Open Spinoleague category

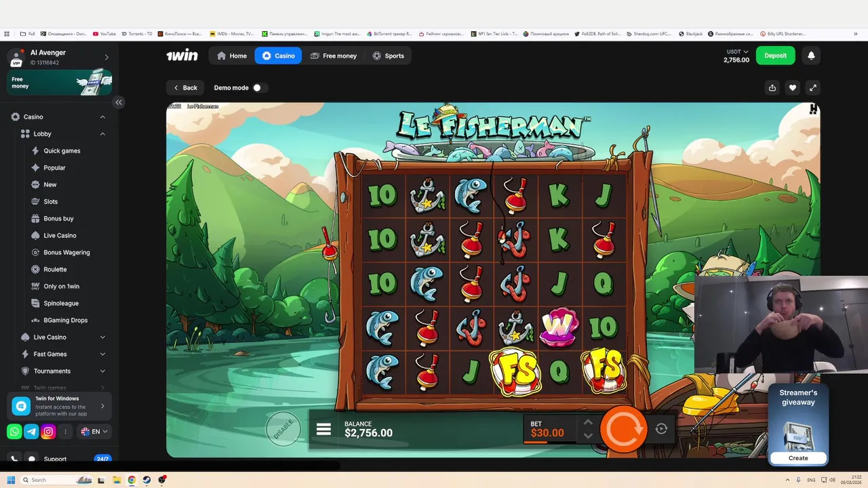pyautogui.click(x=61, y=303)
